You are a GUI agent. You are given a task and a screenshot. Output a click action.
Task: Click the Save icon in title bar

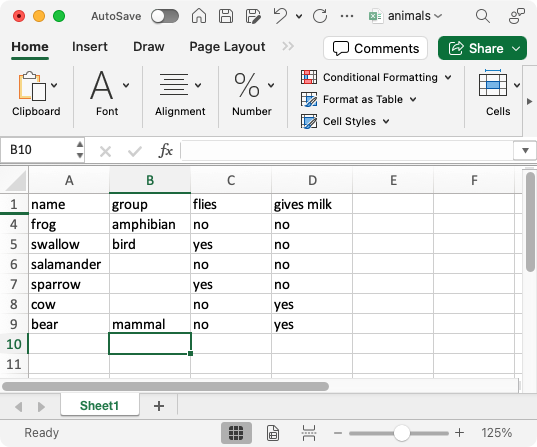(226, 16)
